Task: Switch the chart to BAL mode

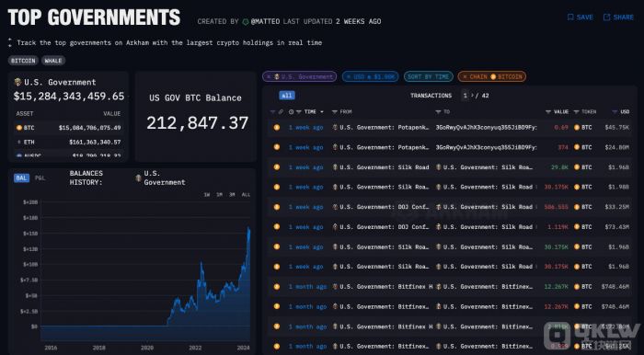Action: click(x=21, y=177)
